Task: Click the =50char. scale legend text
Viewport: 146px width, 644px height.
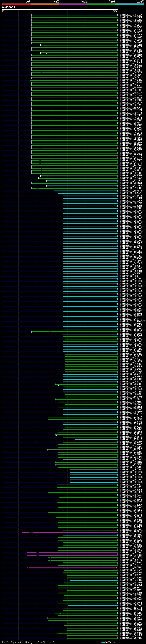Action: (112, 642)
